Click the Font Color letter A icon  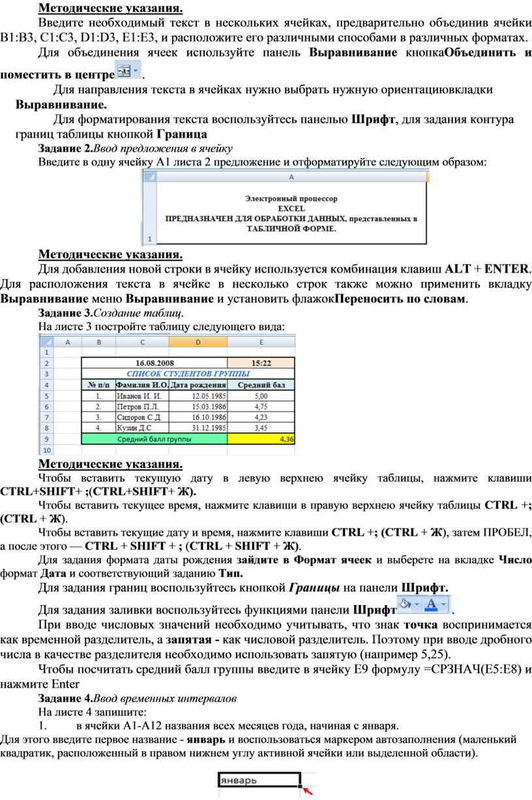point(430,604)
